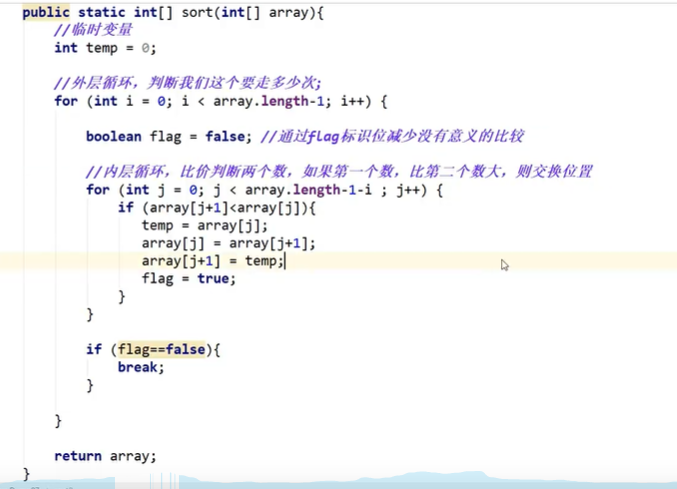Click the inner loop line 'for (int j = 0; ...'
This screenshot has height=489, width=677.
(264, 190)
